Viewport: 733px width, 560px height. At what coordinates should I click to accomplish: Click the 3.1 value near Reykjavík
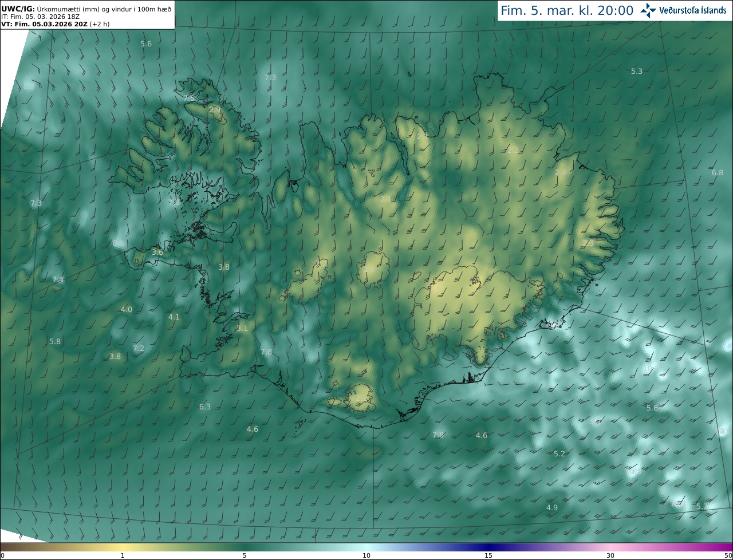pos(242,328)
